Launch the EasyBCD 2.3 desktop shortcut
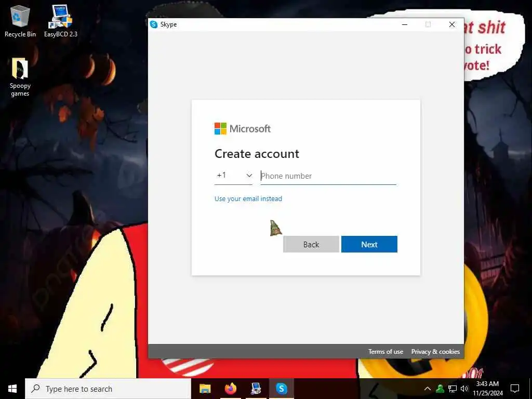The image size is (532, 399). point(61,21)
